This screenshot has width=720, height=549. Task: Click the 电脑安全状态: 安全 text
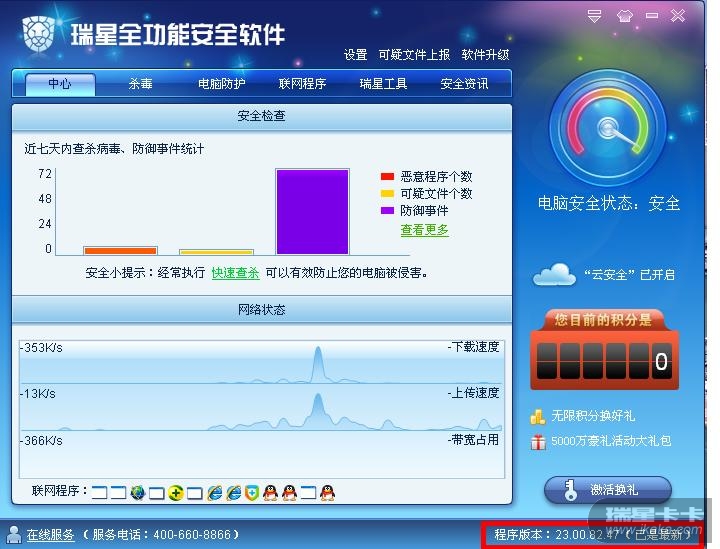pyautogui.click(x=608, y=203)
